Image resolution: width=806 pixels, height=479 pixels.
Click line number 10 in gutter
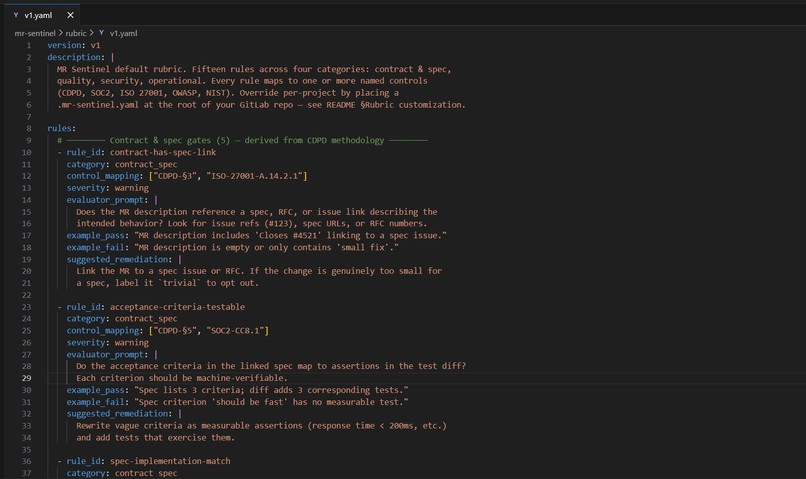(x=26, y=152)
